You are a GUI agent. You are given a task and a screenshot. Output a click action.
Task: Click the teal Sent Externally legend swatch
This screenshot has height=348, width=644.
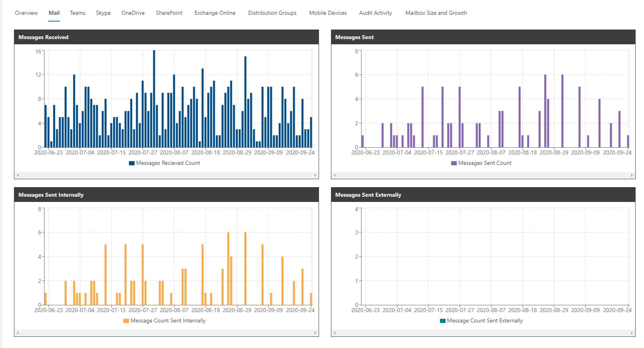coord(442,321)
